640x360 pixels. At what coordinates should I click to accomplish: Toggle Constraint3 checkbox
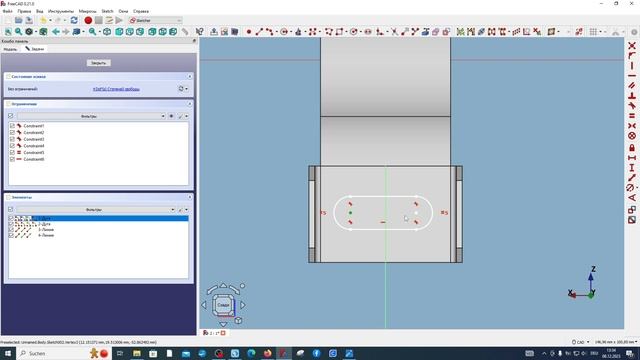(x=12, y=139)
